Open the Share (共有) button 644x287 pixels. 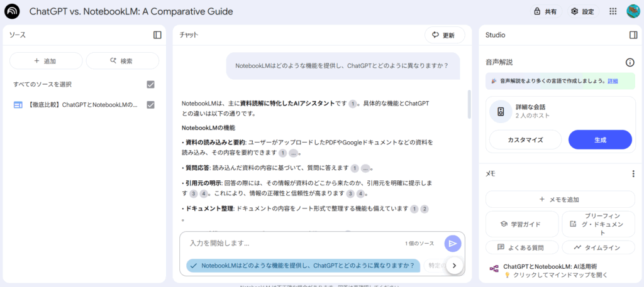tap(546, 11)
